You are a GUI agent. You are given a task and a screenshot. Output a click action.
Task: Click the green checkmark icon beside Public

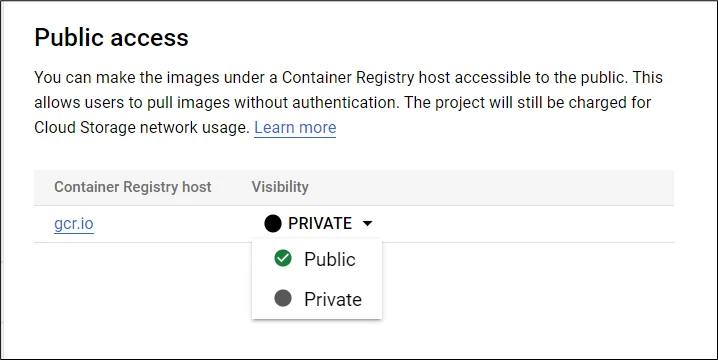click(x=283, y=259)
